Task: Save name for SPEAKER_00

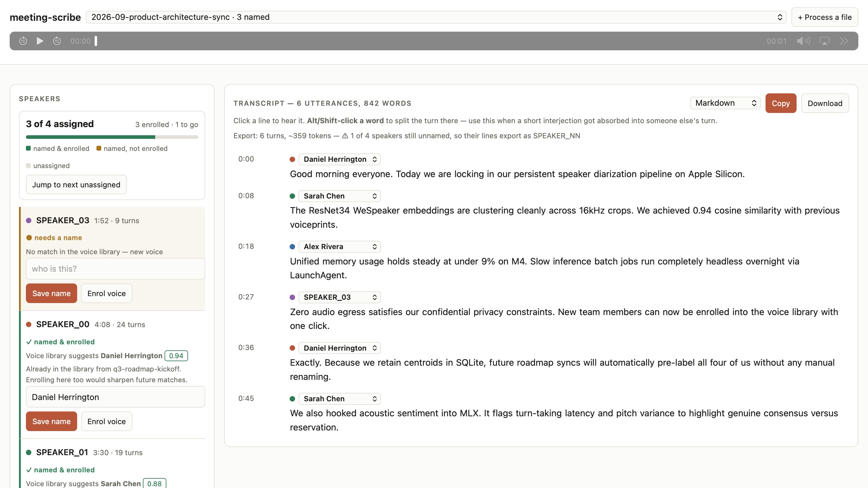Action: (52, 421)
